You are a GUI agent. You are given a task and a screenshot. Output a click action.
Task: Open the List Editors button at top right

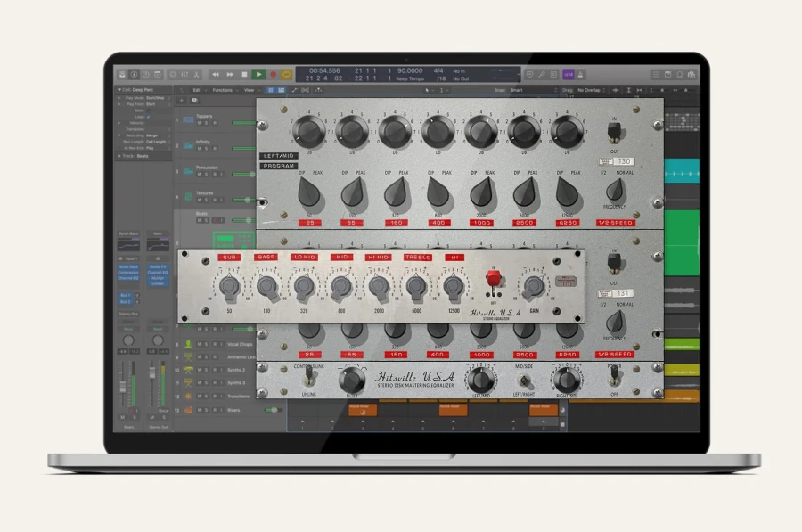(656, 75)
